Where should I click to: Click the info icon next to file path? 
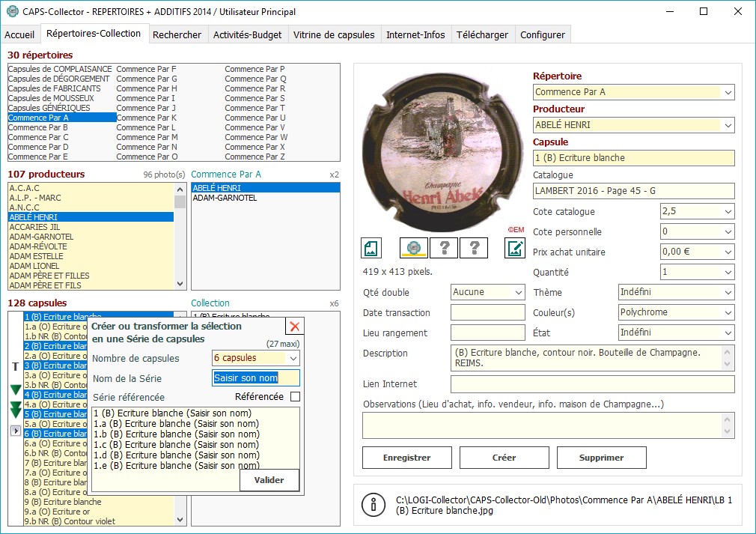point(374,505)
